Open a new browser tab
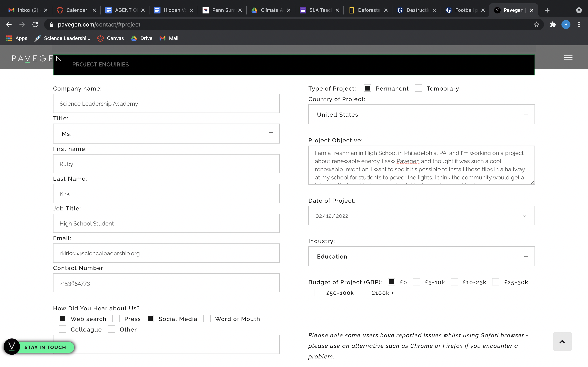 point(547,10)
